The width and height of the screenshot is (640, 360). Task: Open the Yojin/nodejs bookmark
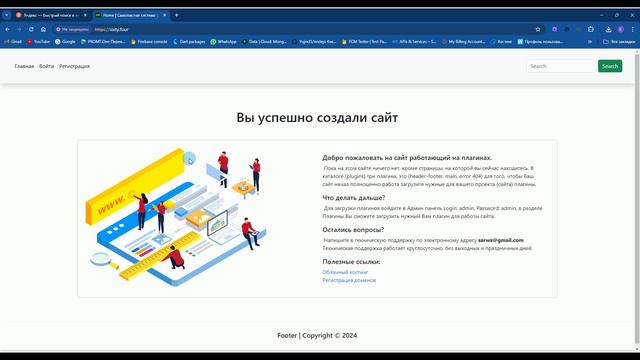314,42
